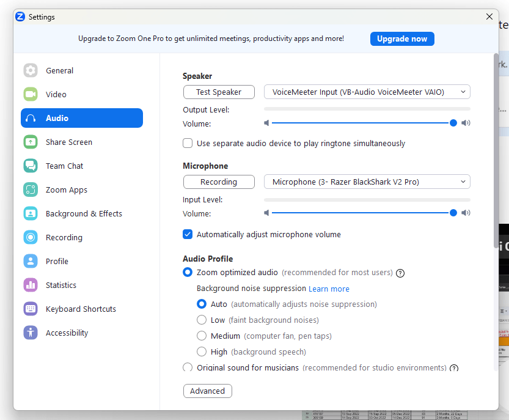This screenshot has height=420, width=509.
Task: Open Statistics settings
Action: 82,285
